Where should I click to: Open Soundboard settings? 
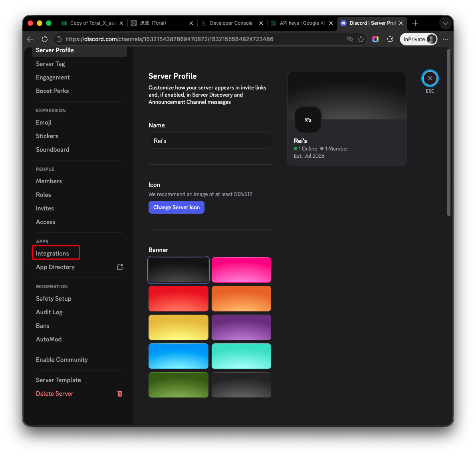coord(79,149)
